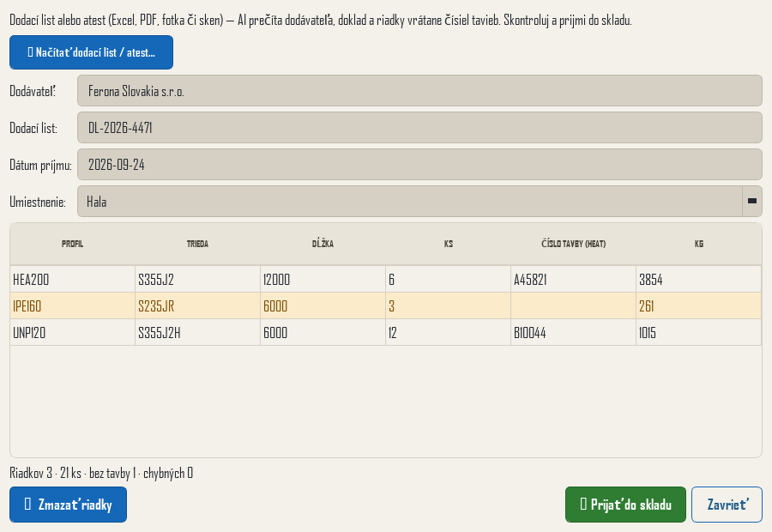Click length cell in UNP120 row

[x=323, y=333]
